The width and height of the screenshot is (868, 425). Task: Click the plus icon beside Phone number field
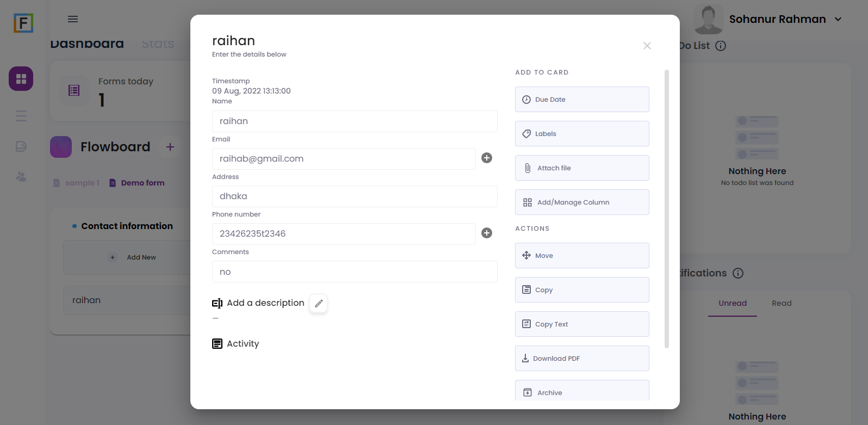click(x=487, y=233)
